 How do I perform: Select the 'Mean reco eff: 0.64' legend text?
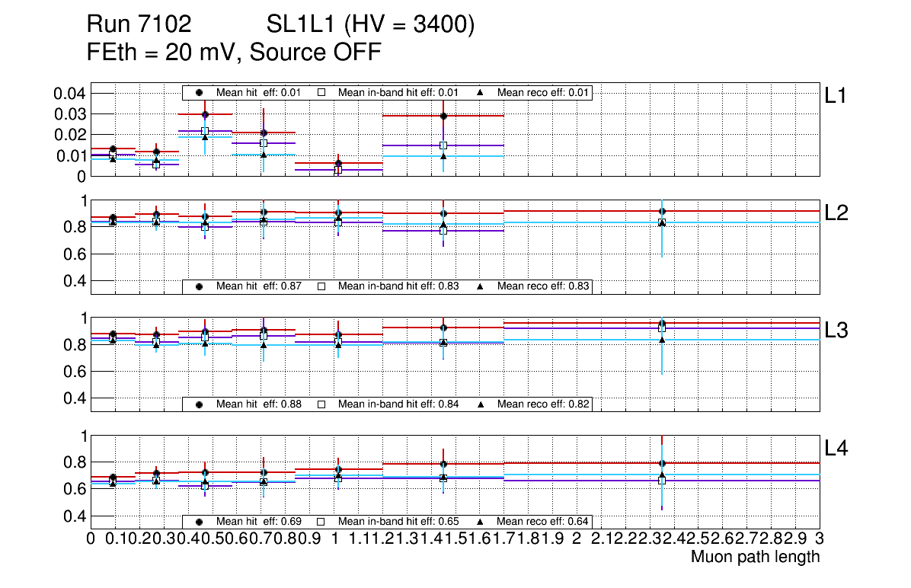click(x=544, y=522)
